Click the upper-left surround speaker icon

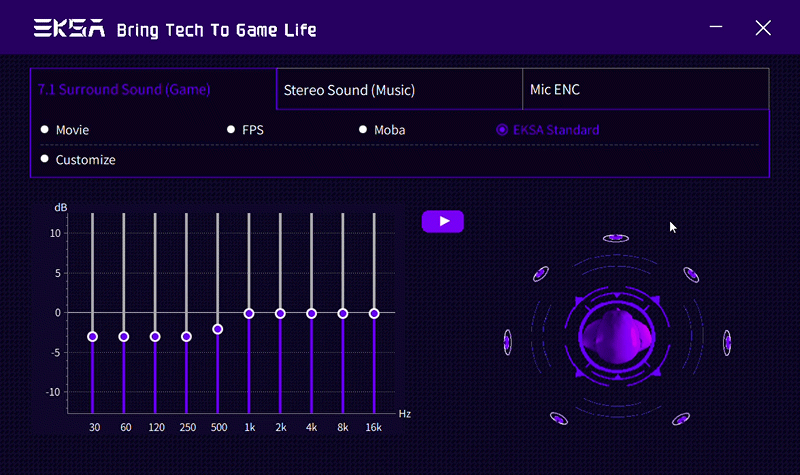tap(541, 274)
